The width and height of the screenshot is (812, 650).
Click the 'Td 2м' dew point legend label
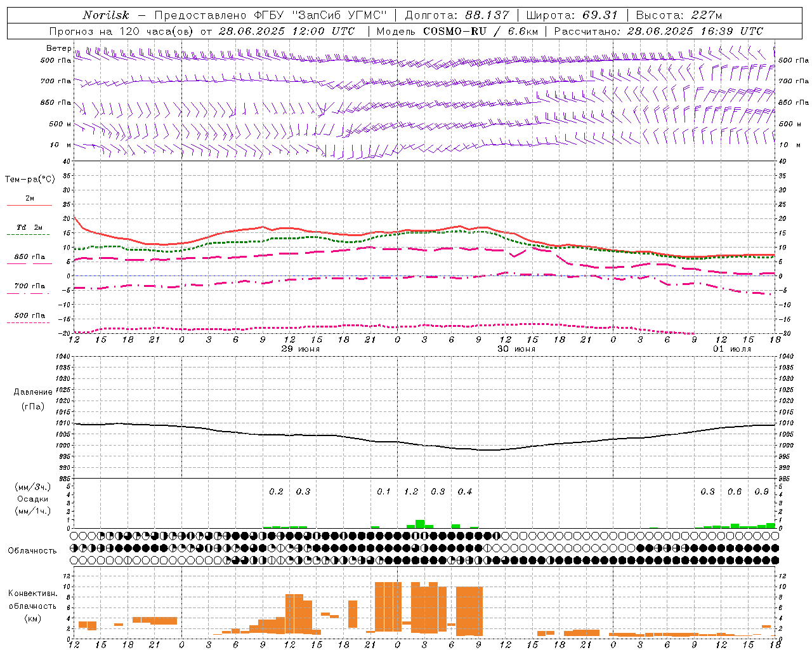pyautogui.click(x=30, y=227)
